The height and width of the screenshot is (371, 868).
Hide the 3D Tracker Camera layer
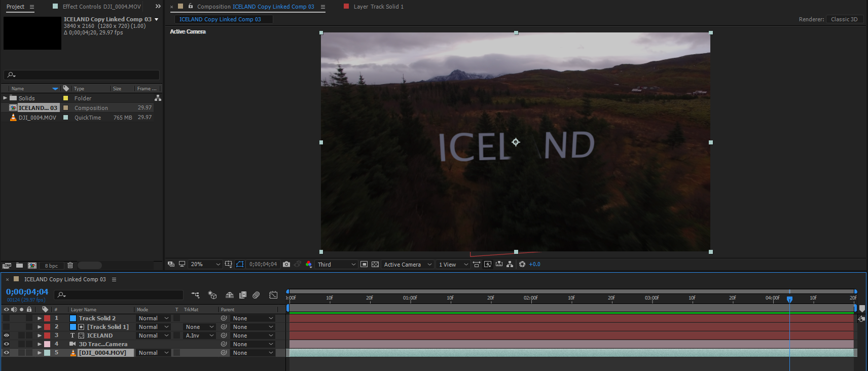tap(7, 344)
